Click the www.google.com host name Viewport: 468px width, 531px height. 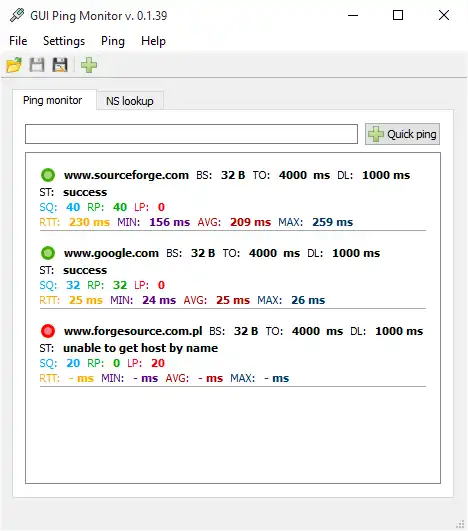pos(111,253)
